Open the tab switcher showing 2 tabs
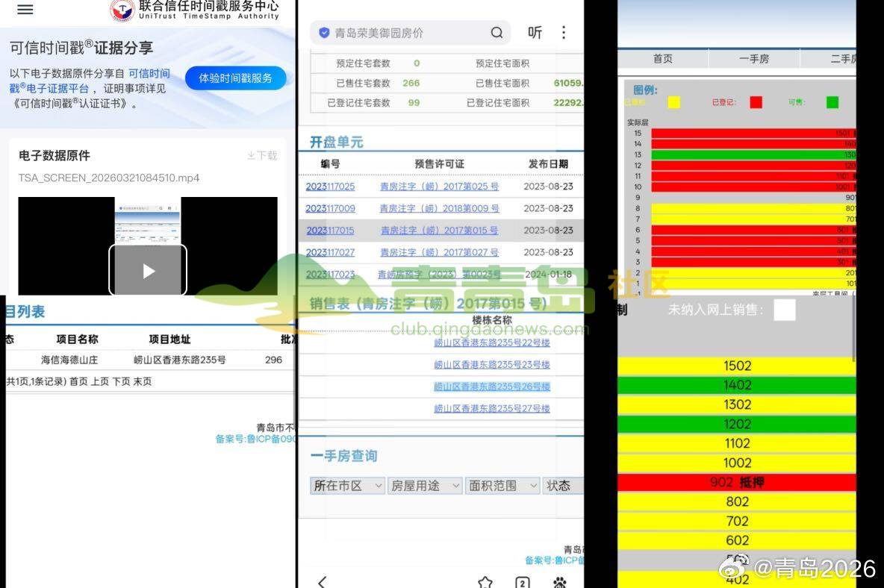The image size is (884, 588). coord(523,583)
